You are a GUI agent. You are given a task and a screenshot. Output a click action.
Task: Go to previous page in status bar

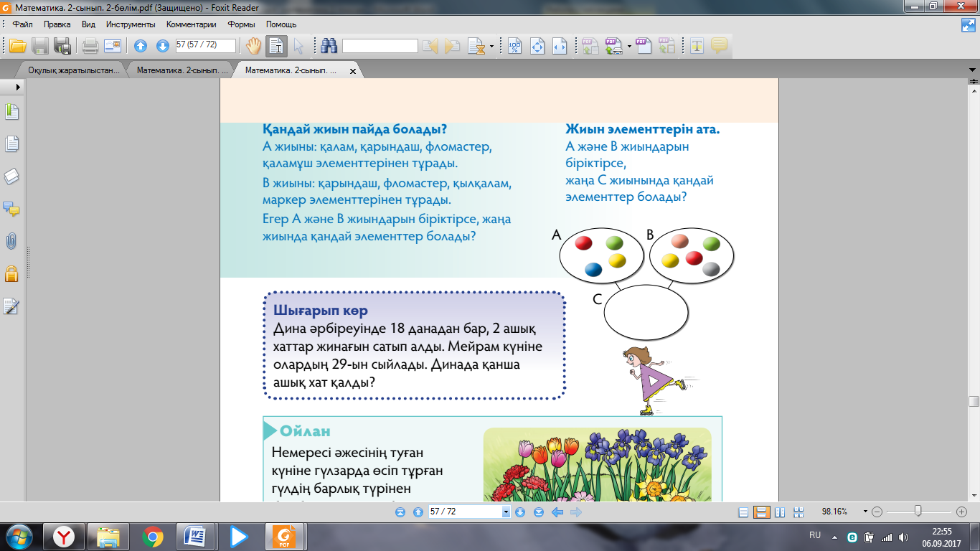click(x=418, y=512)
